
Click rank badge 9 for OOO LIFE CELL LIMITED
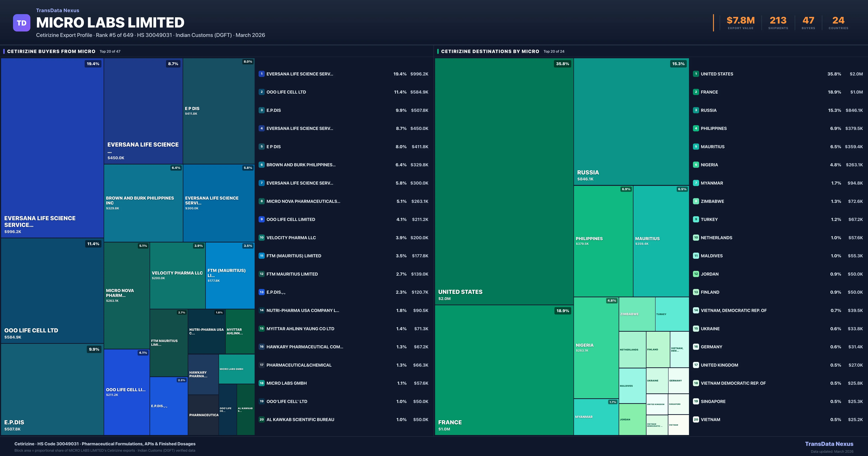(261, 219)
